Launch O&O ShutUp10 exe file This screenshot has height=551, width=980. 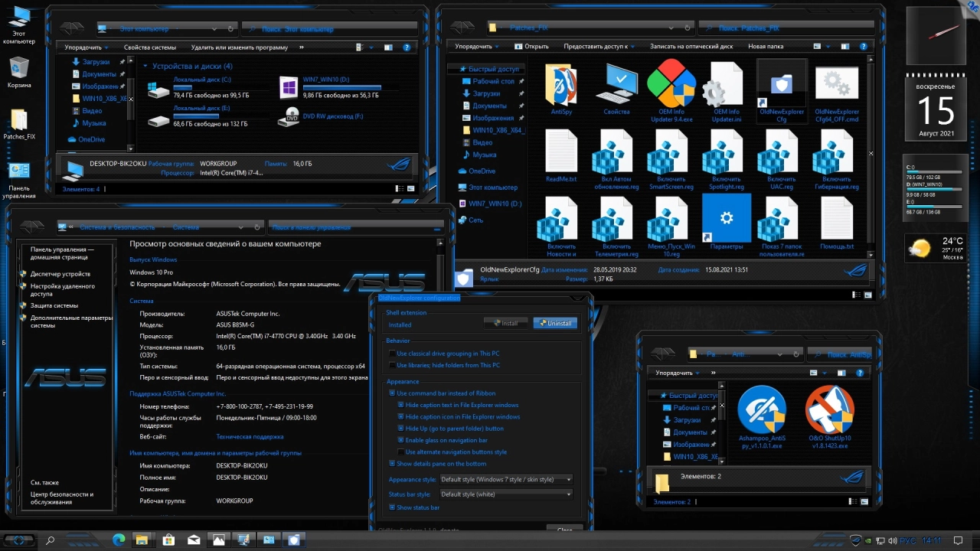coord(829,417)
